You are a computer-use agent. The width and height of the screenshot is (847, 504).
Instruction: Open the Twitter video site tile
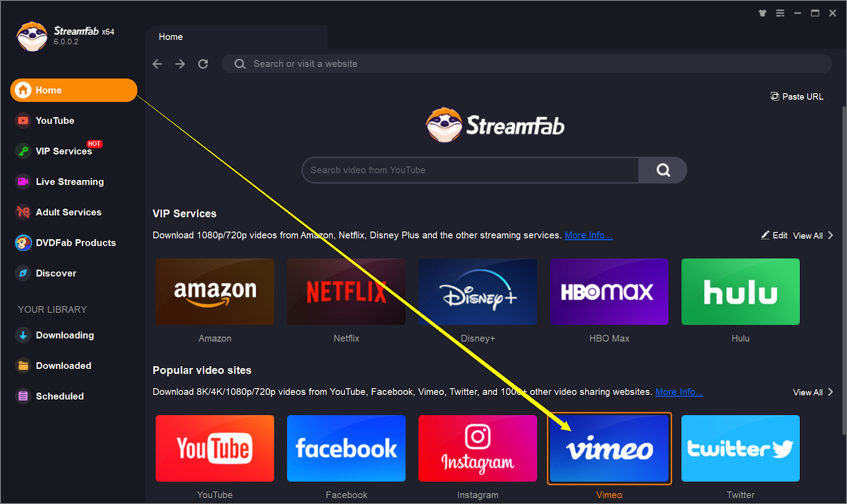pyautogui.click(x=741, y=448)
